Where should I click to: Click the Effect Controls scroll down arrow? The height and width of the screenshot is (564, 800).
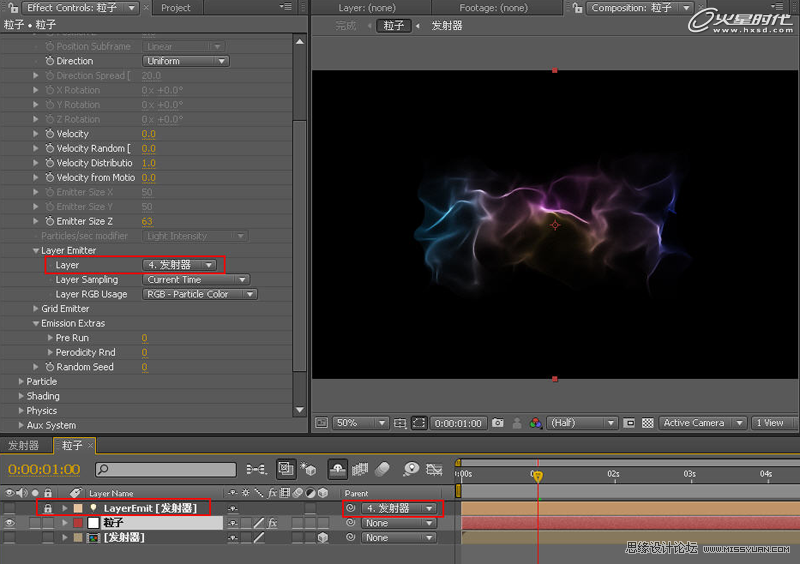click(x=300, y=410)
